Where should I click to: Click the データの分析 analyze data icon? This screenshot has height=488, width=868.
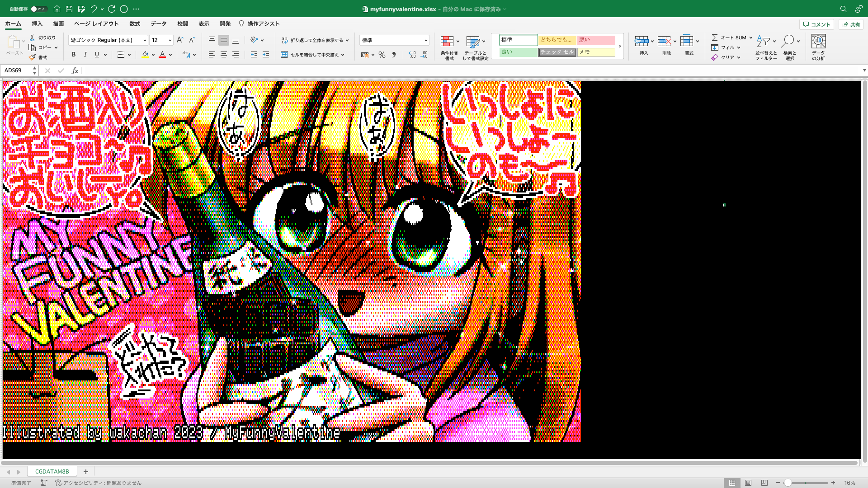click(818, 42)
